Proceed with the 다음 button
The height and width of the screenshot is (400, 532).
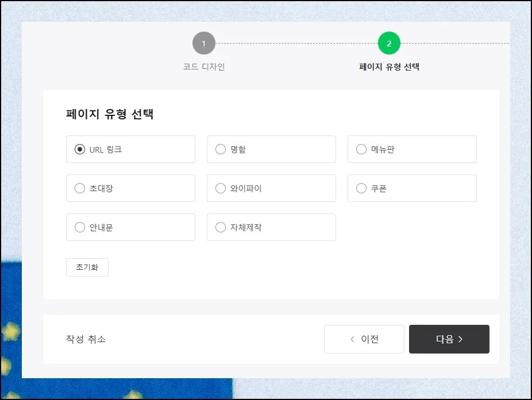click(x=449, y=339)
